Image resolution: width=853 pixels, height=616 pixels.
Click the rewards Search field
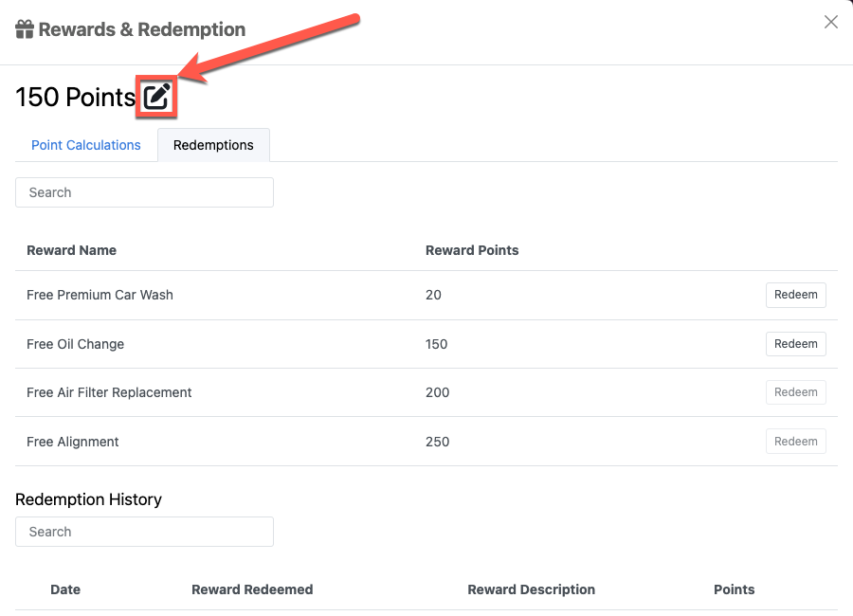pyautogui.click(x=144, y=192)
